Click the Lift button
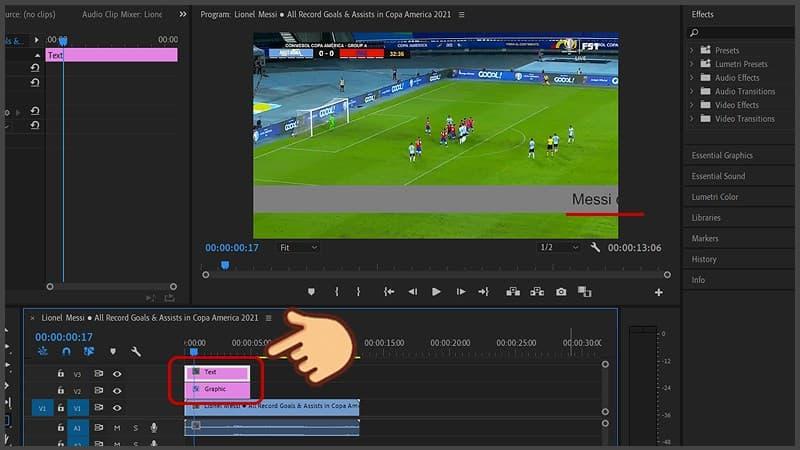The image size is (800, 450). (513, 292)
